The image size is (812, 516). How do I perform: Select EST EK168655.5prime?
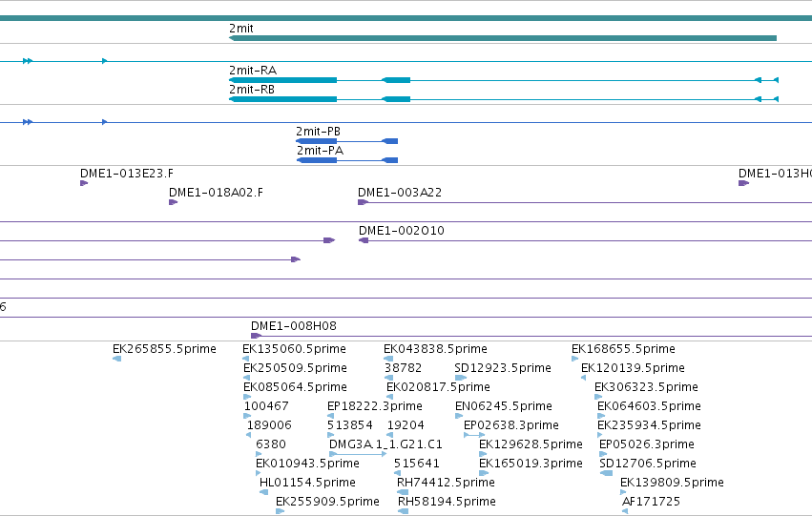623,349
